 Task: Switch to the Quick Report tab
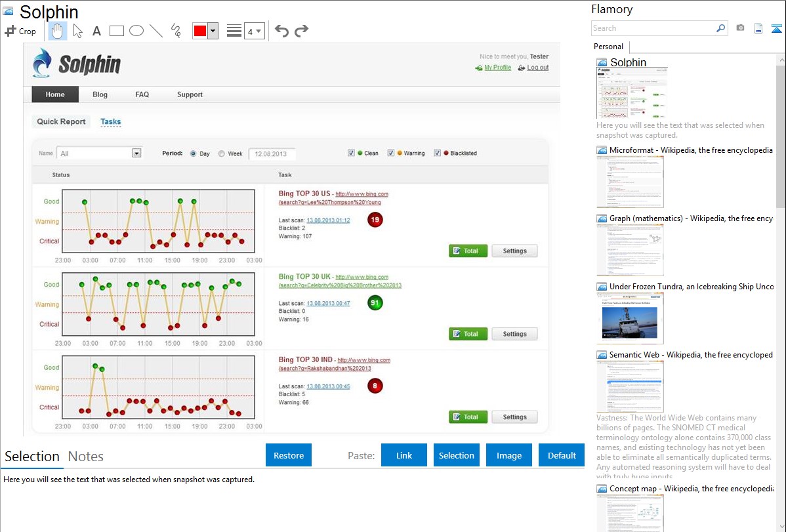click(61, 121)
